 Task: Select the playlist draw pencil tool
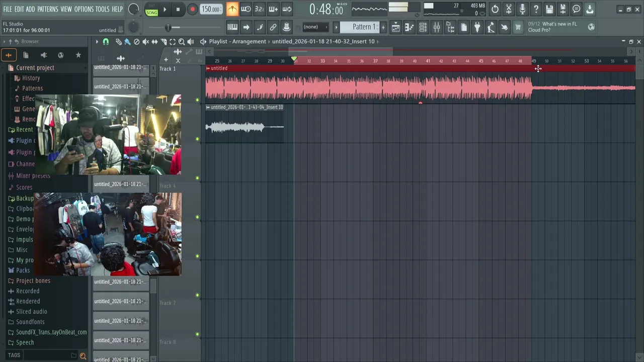[x=119, y=42]
